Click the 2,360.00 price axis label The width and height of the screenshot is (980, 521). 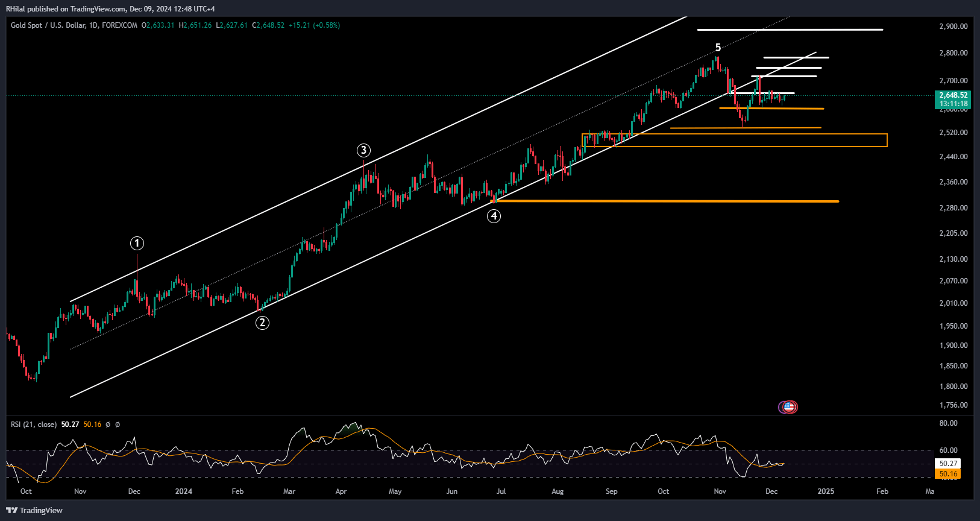pyautogui.click(x=953, y=182)
